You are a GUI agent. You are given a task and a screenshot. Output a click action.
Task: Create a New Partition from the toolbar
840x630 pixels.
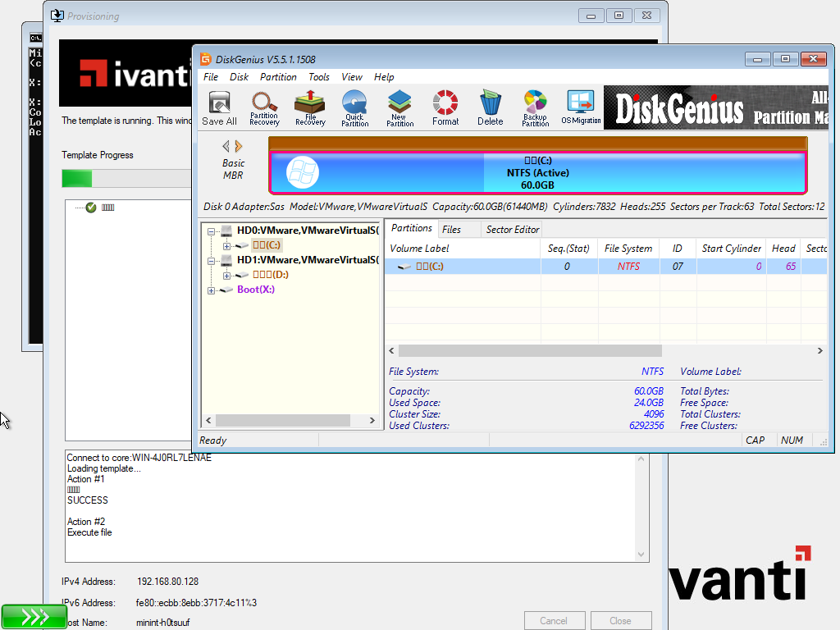[x=399, y=107]
